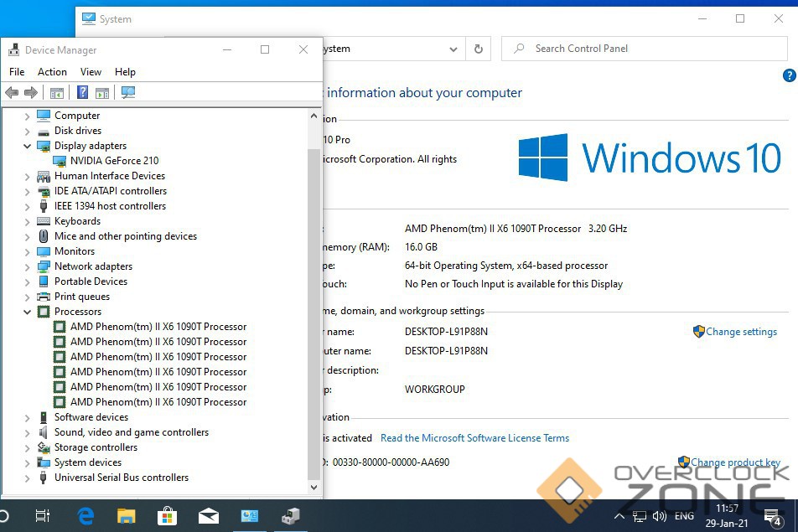The height and width of the screenshot is (532, 798).
Task: Click the network icon in system tray
Action: coord(640,516)
